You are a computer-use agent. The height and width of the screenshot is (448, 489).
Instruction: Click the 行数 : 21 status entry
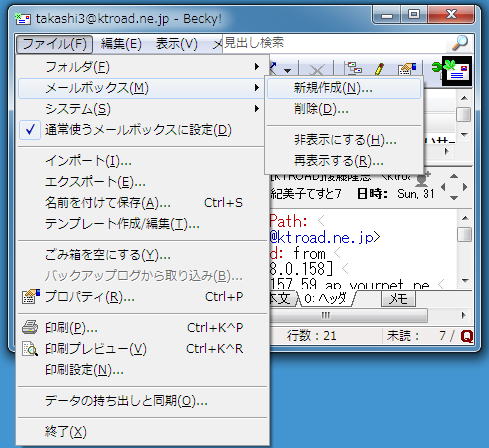coord(312,336)
